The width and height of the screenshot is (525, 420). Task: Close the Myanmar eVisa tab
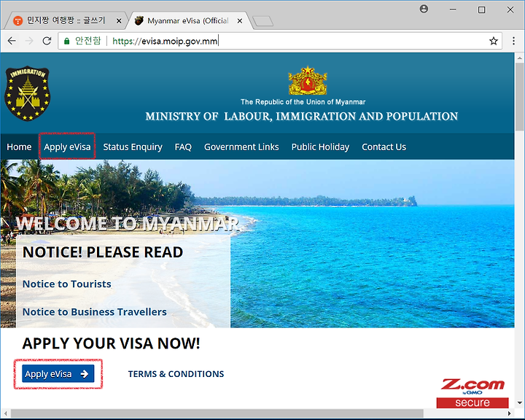(x=240, y=20)
